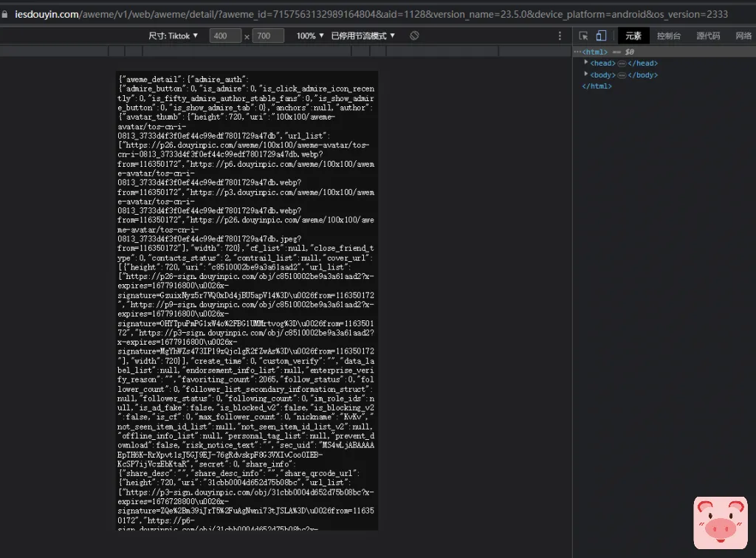Image resolution: width=756 pixels, height=558 pixels.
Task: Click the closing /body tag
Action: click(642, 75)
